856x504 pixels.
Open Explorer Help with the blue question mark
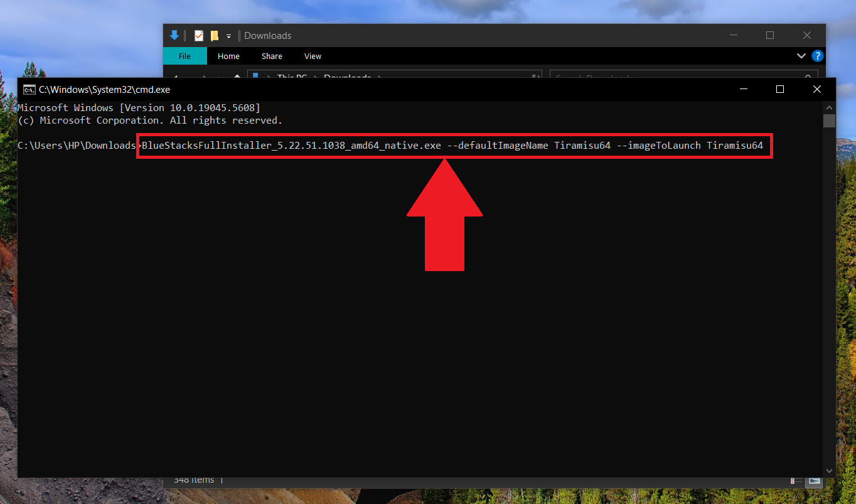(x=818, y=56)
